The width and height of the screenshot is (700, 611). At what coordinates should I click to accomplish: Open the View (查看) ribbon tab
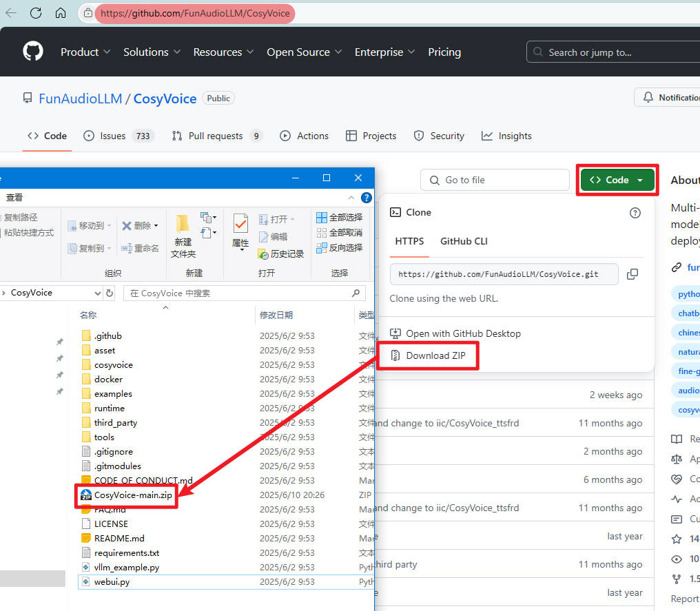14,198
